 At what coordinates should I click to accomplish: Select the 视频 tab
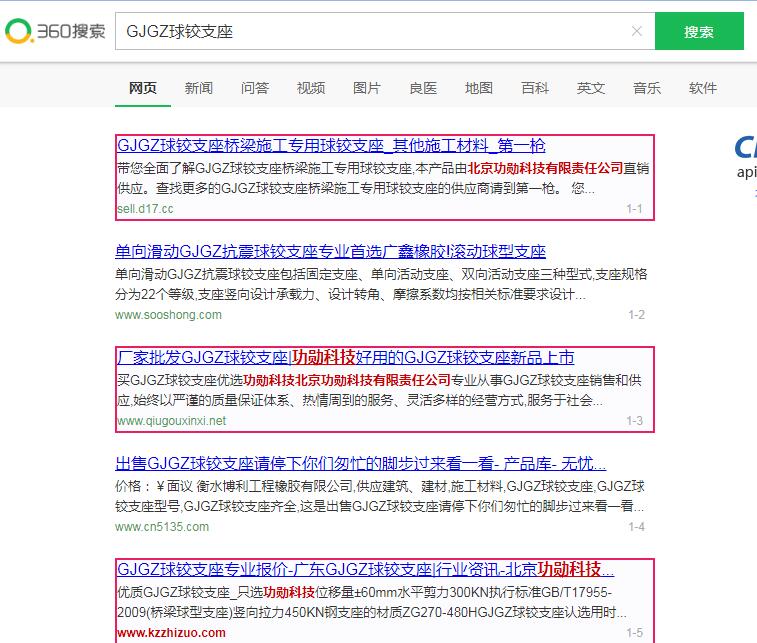[311, 88]
